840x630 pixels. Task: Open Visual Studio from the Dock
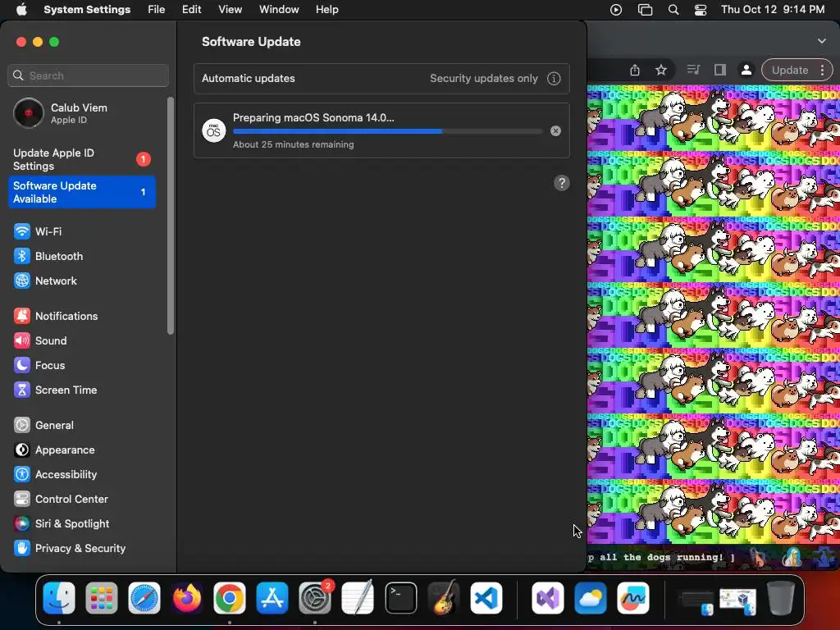[x=547, y=598]
